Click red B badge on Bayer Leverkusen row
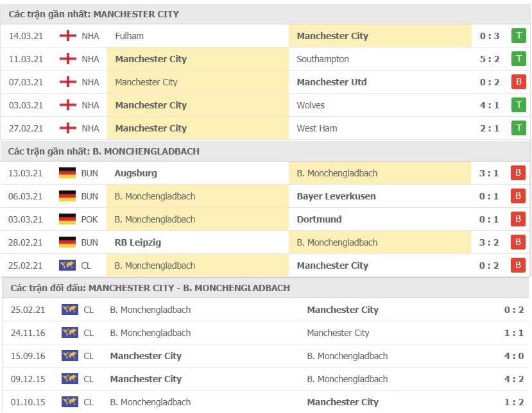Image resolution: width=532 pixels, height=413 pixels. pyautogui.click(x=518, y=196)
